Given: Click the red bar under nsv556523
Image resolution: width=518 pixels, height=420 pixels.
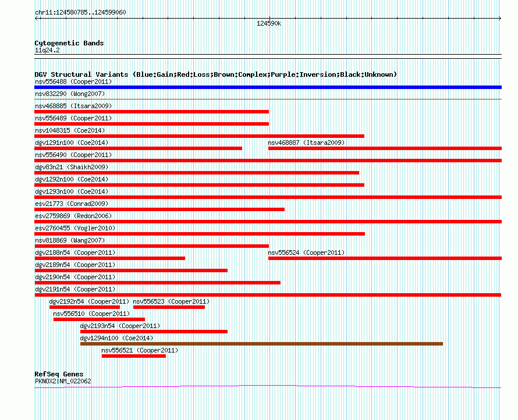Looking at the screenshot, I should [x=169, y=307].
